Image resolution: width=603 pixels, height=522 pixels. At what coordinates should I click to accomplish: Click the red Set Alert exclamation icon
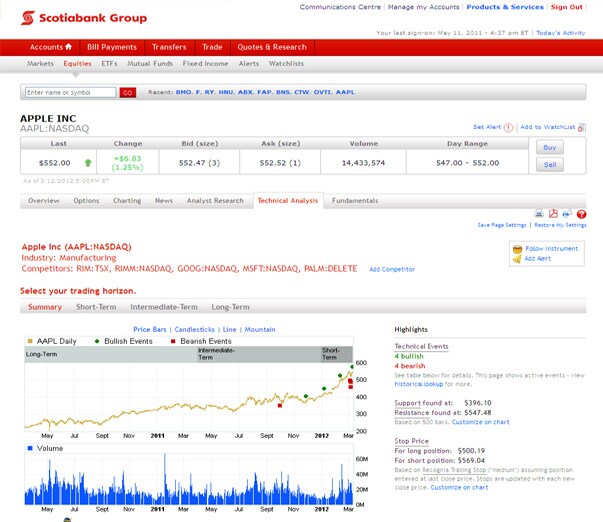509,128
